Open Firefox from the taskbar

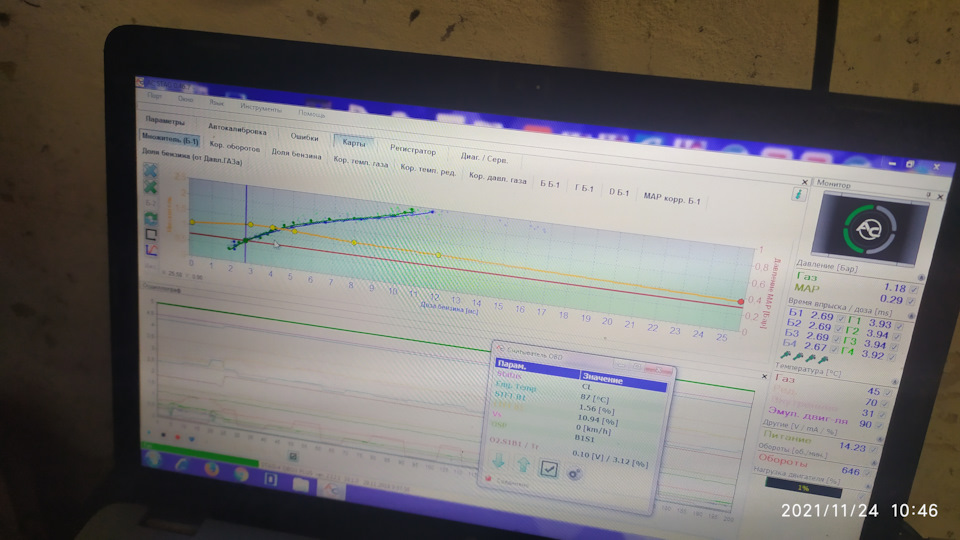(x=212, y=468)
